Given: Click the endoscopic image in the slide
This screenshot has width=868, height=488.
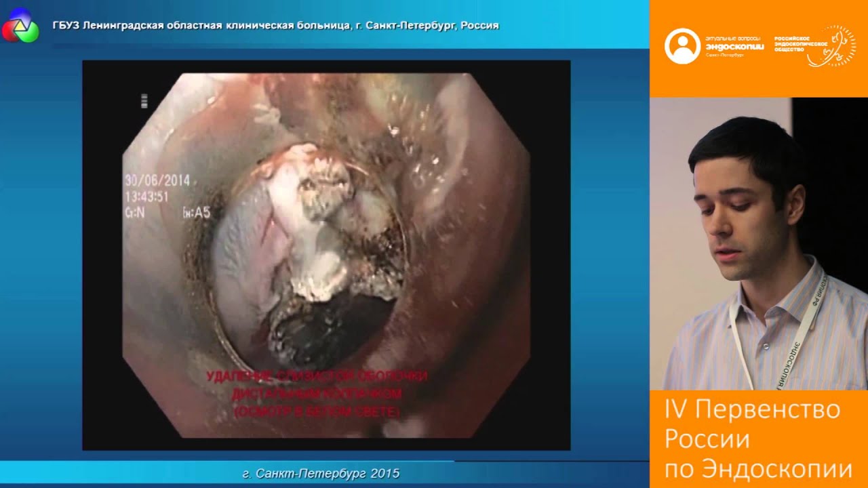Looking at the screenshot, I should pos(326,256).
